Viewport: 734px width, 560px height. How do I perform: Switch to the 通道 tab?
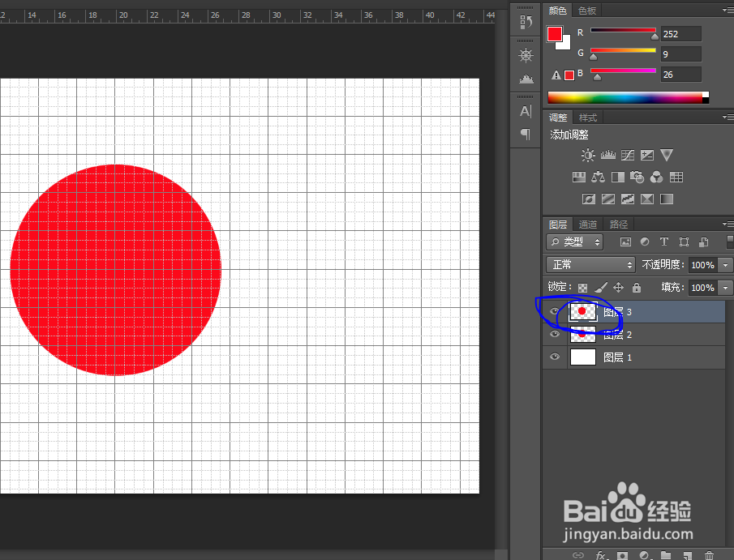(x=587, y=224)
